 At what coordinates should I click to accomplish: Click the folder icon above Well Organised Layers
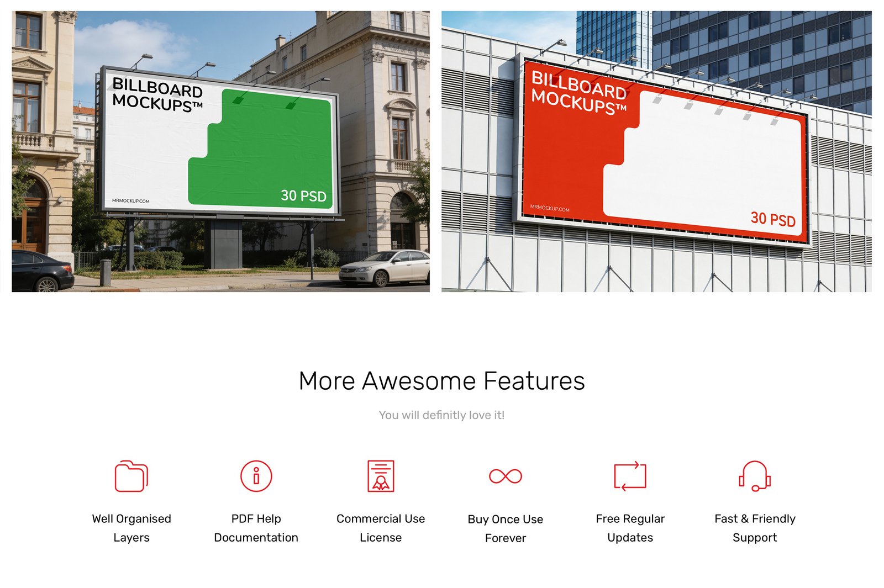[x=131, y=476]
